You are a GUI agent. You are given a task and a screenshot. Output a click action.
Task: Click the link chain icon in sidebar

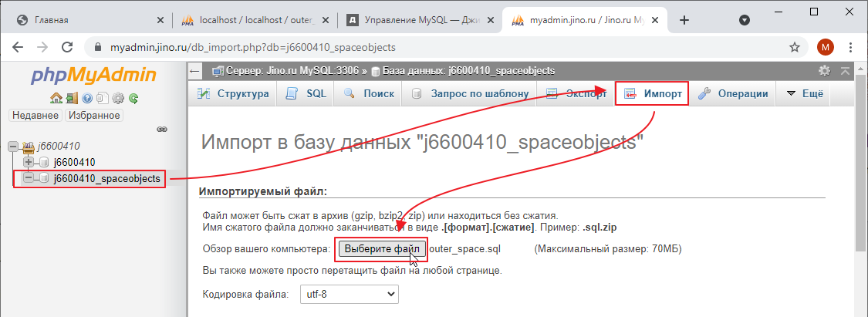tap(162, 129)
